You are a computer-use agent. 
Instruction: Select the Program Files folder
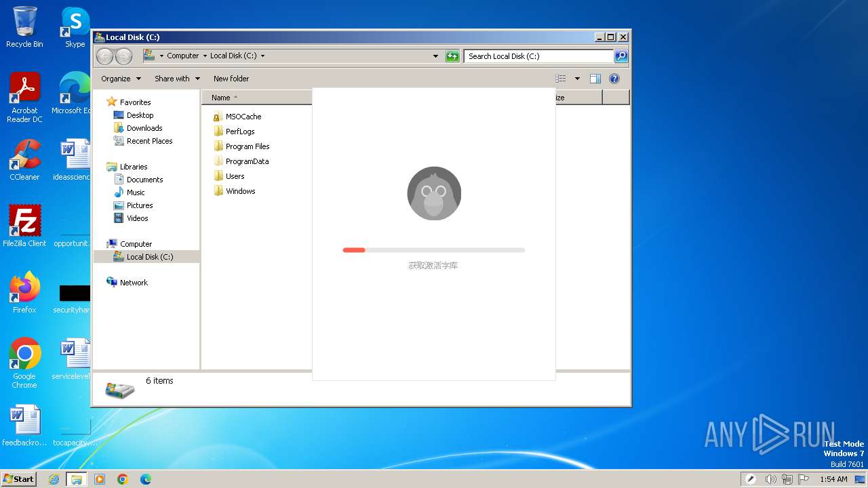pyautogui.click(x=241, y=146)
